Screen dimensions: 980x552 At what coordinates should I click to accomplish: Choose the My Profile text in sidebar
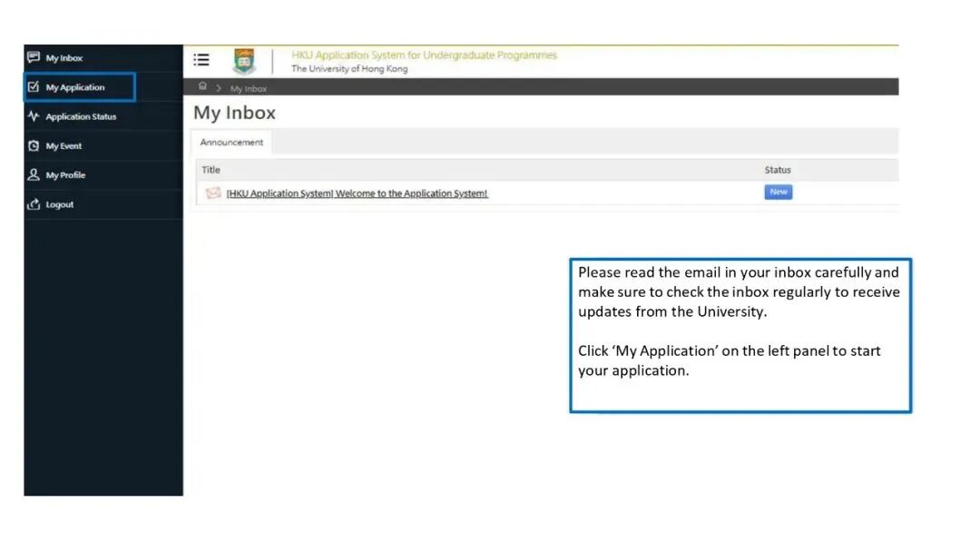pos(65,175)
